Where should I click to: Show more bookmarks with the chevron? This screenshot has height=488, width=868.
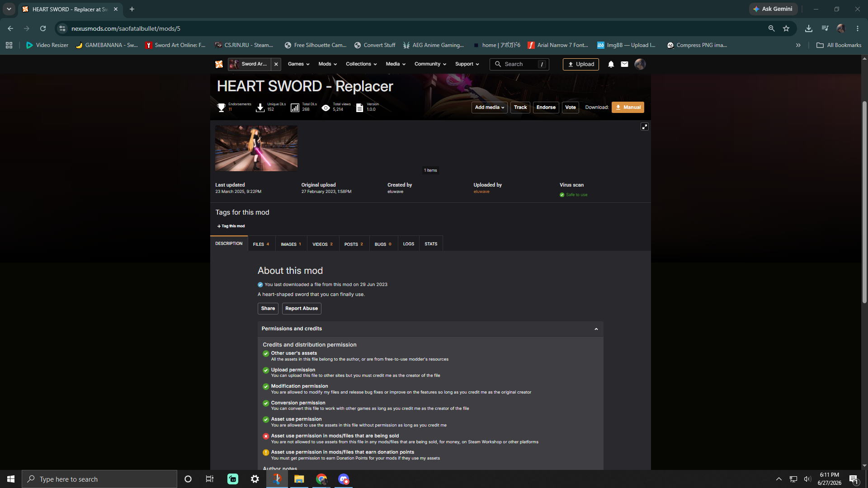(798, 45)
